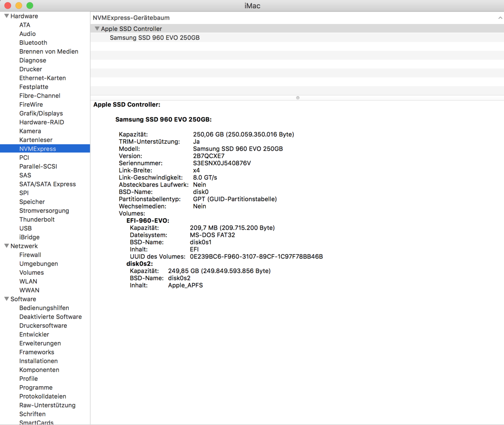Show Programme list
Image resolution: width=504 pixels, height=425 pixels.
(36, 388)
